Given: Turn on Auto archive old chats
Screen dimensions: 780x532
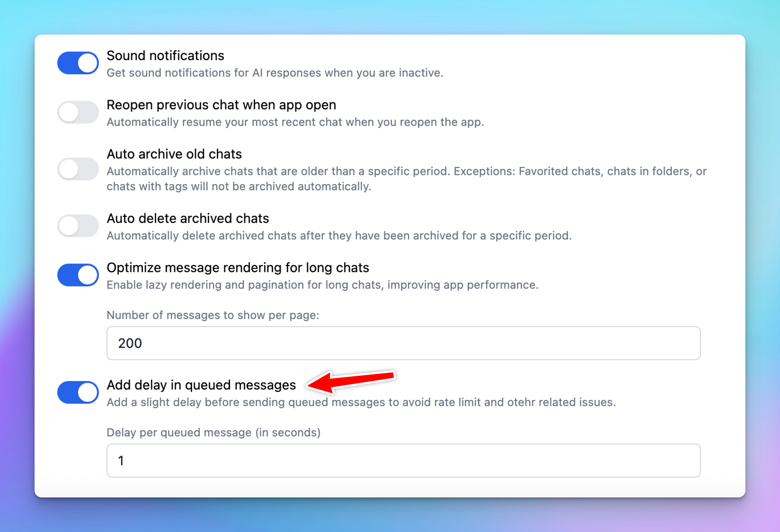Looking at the screenshot, I should pos(78,169).
